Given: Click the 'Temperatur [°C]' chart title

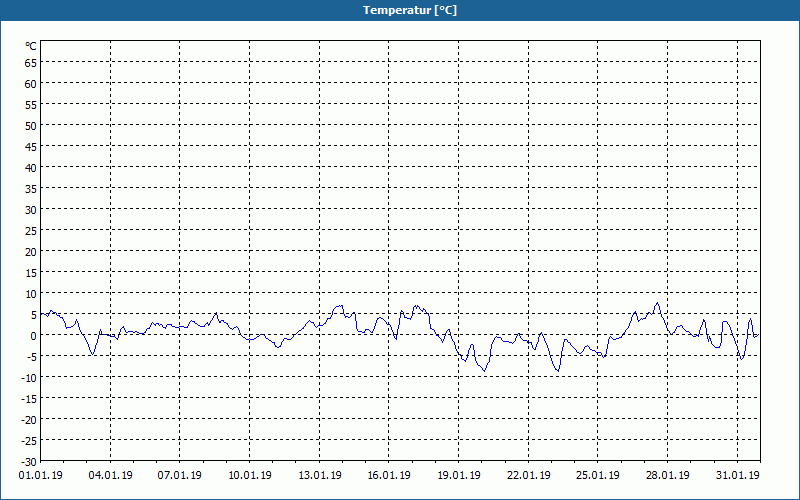Looking at the screenshot, I should [410, 10].
